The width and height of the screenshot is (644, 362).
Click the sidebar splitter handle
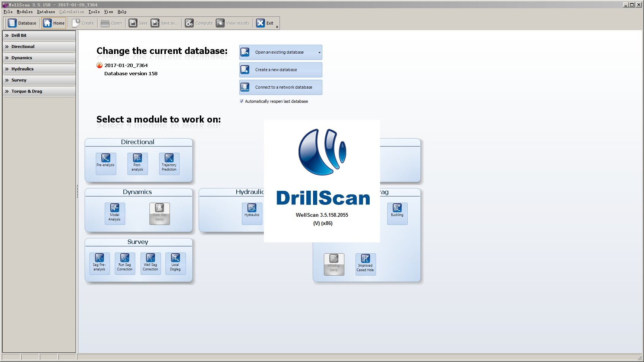click(x=77, y=191)
